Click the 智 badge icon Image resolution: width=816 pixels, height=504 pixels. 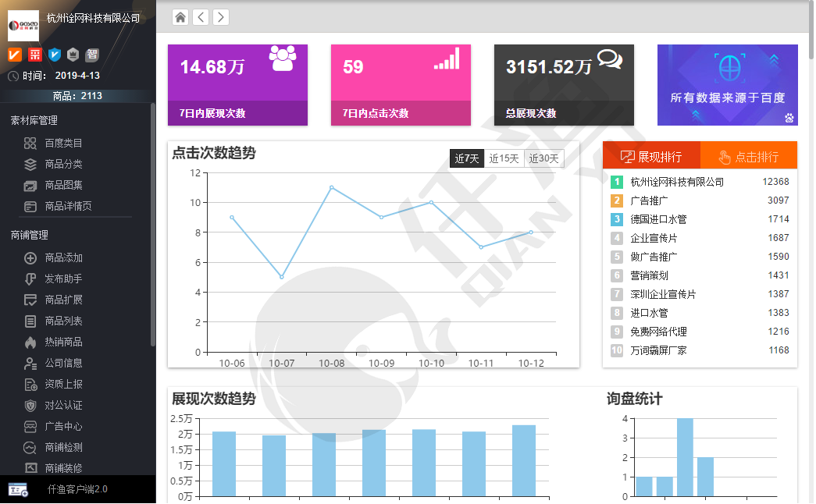tap(93, 54)
